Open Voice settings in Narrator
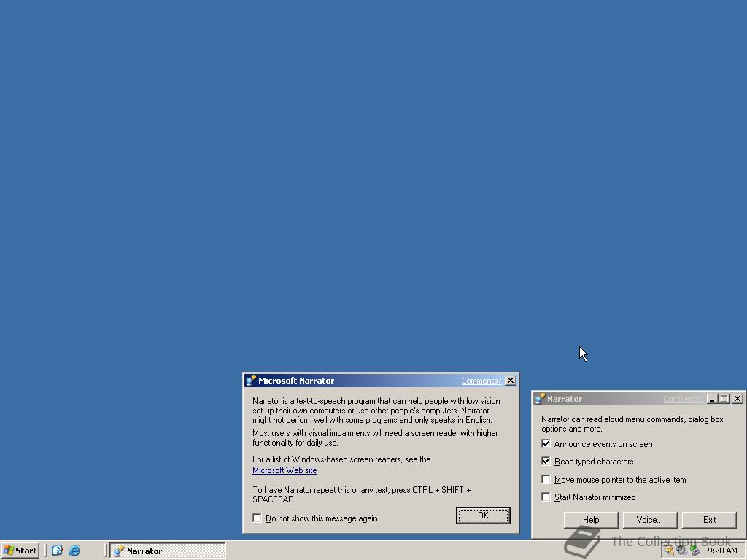747x560 pixels. 650,520
